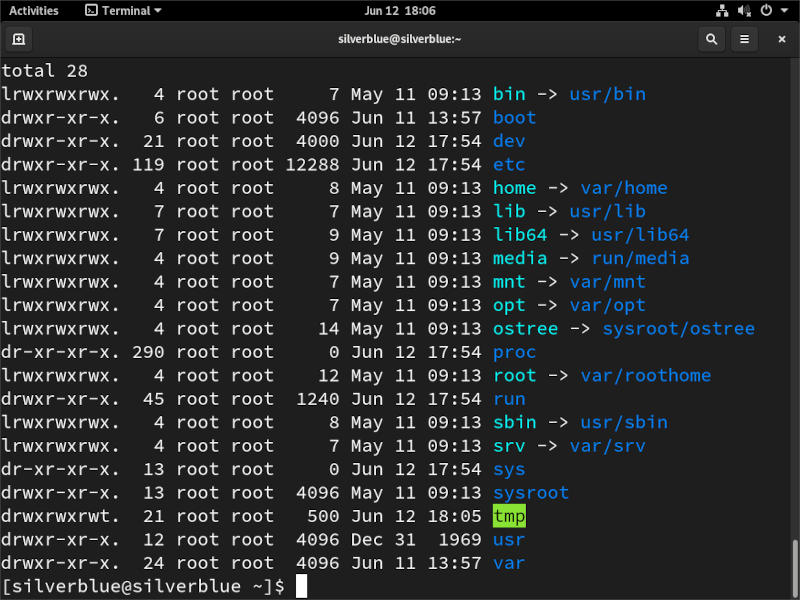Open the terminal hamburger menu

click(744, 39)
